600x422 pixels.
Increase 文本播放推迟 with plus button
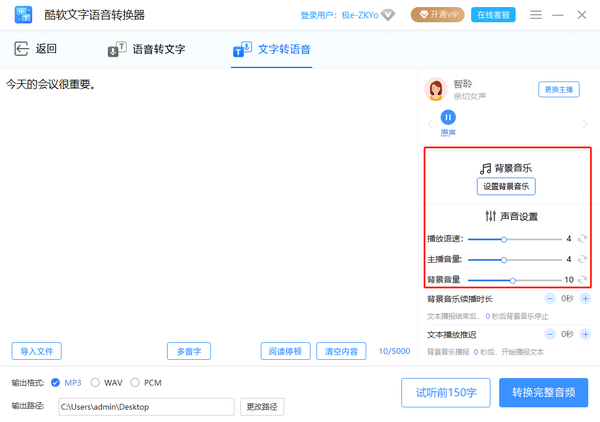585,334
